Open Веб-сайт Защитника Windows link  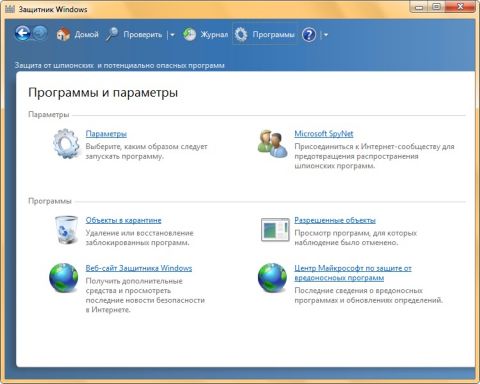coord(139,268)
